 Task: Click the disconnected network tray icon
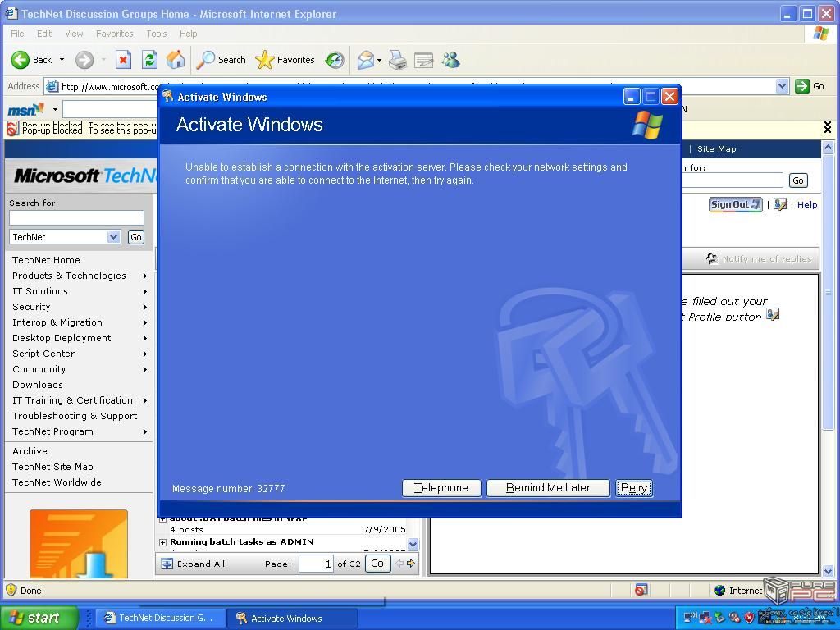pos(705,618)
